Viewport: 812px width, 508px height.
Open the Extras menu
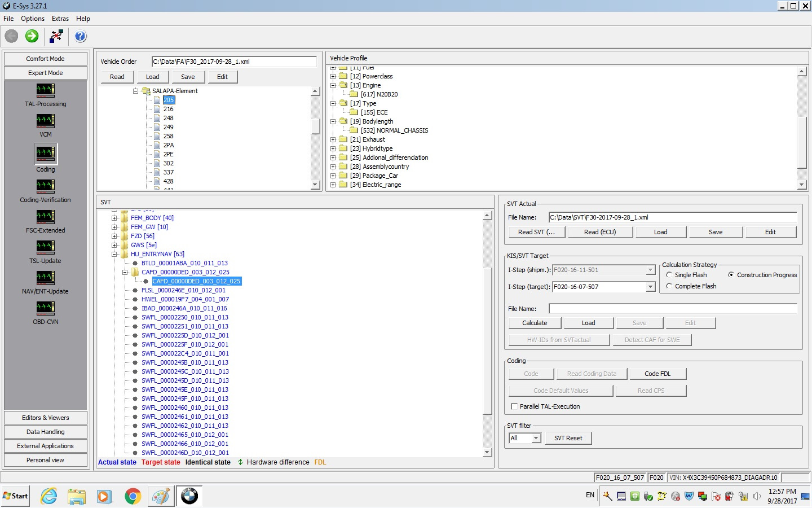pyautogui.click(x=60, y=19)
